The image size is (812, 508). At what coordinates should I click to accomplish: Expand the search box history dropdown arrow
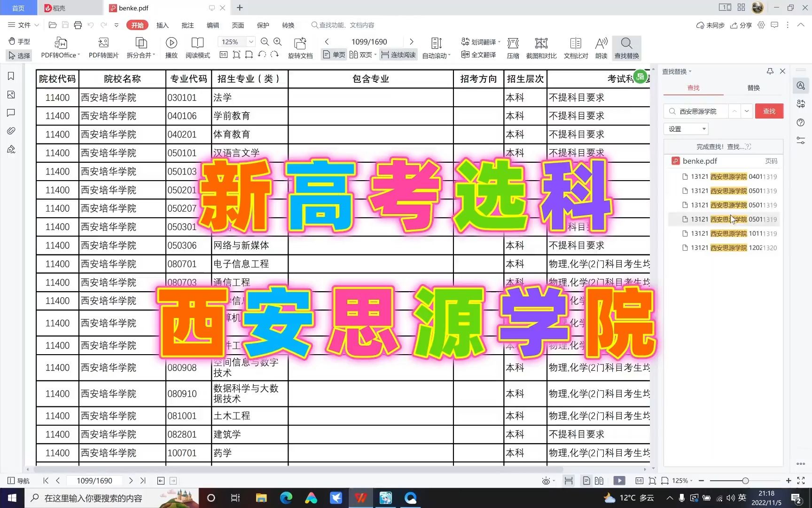[747, 111]
